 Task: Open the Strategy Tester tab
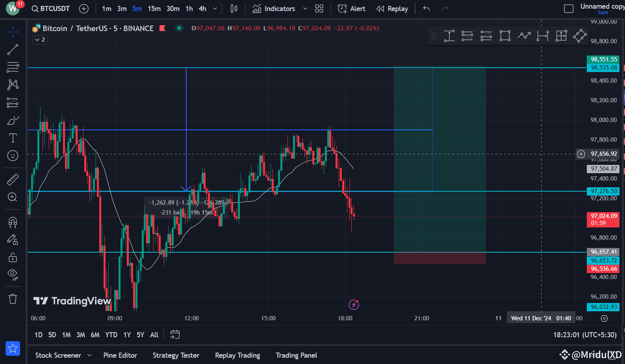(x=176, y=355)
